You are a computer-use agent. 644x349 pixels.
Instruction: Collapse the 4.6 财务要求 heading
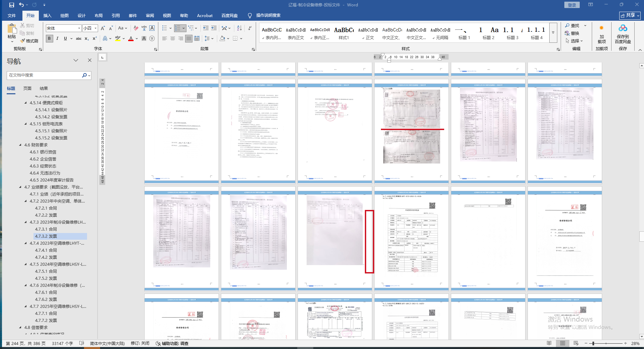pos(20,145)
